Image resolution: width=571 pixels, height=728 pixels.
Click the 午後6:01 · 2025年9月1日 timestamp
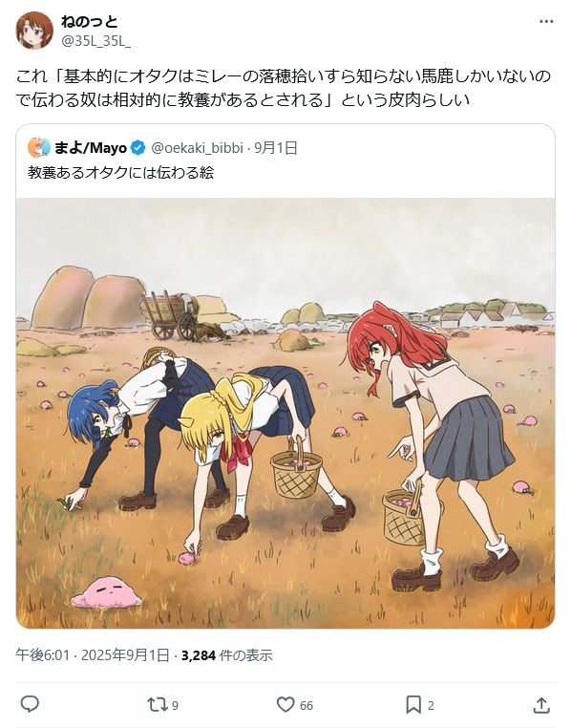click(93, 655)
